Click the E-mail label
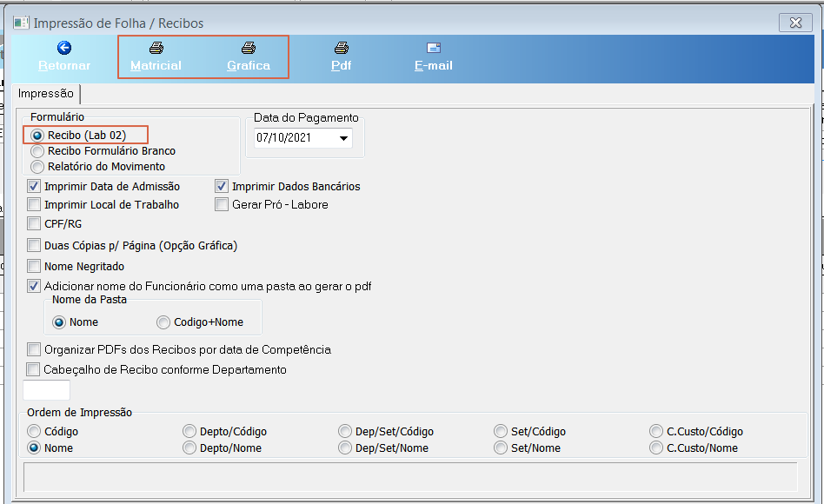The width and height of the screenshot is (824, 504). (434, 66)
